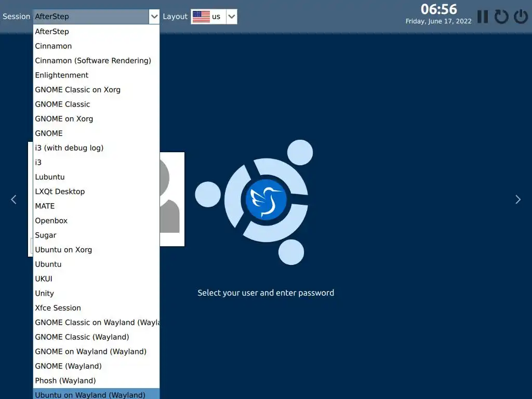Pick Cinnamon (Software Rendering) session
This screenshot has height=399, width=532.
tap(96, 61)
